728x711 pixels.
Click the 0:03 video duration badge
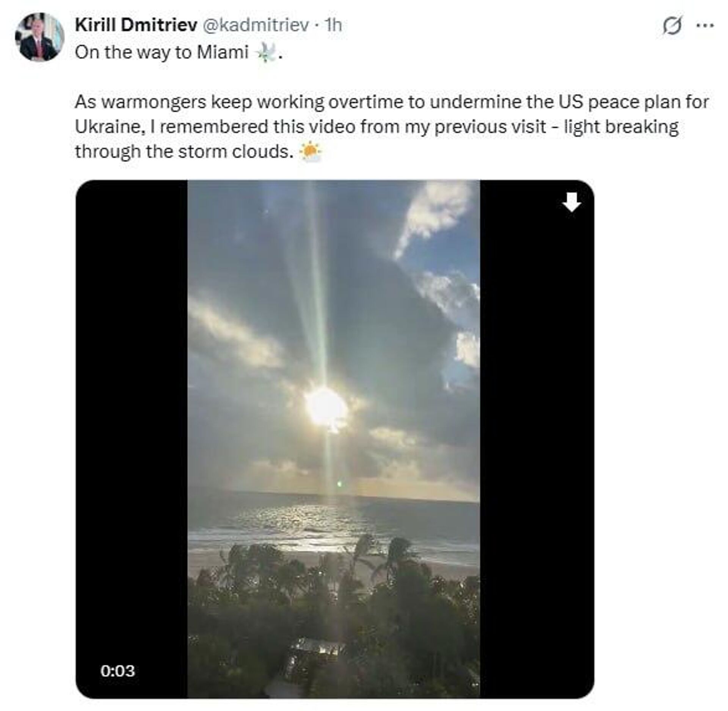click(x=118, y=671)
